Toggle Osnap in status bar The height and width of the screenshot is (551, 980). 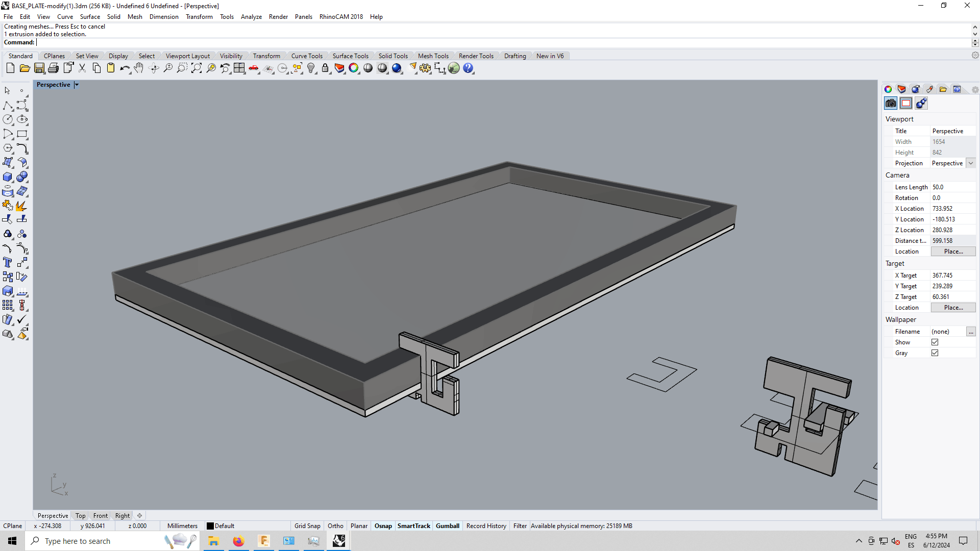point(383,526)
